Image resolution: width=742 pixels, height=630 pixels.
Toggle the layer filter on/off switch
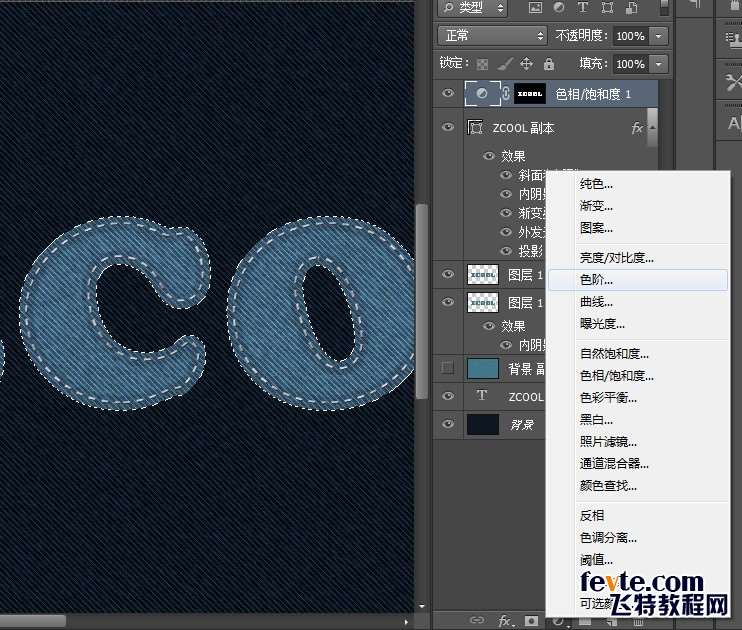pyautogui.click(x=664, y=8)
